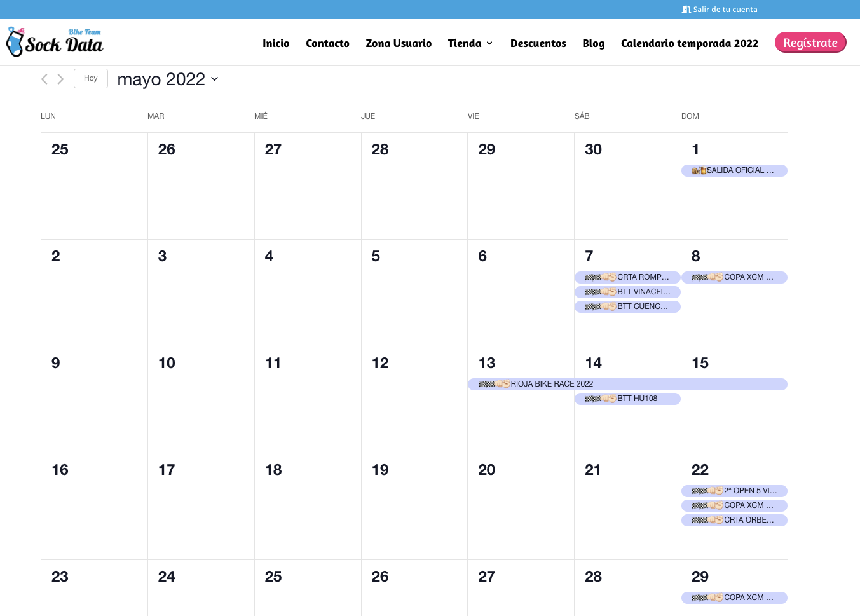Open the BTT VINACEI event on May 7
The width and height of the screenshot is (860, 616).
click(x=643, y=292)
